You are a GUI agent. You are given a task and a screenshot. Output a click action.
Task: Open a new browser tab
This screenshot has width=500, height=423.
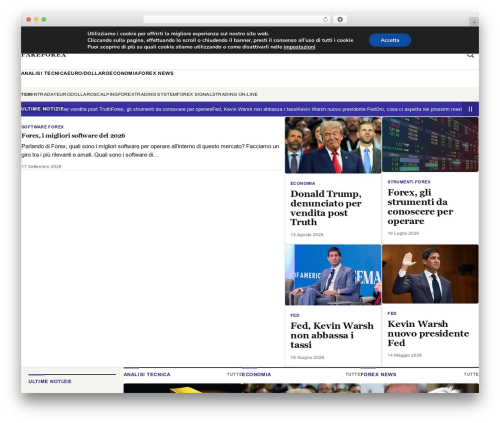click(x=474, y=22)
